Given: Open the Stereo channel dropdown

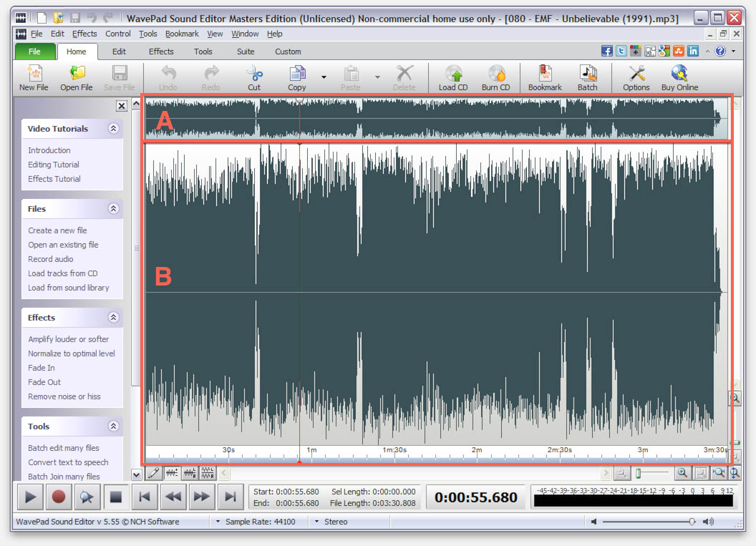Looking at the screenshot, I should [316, 522].
